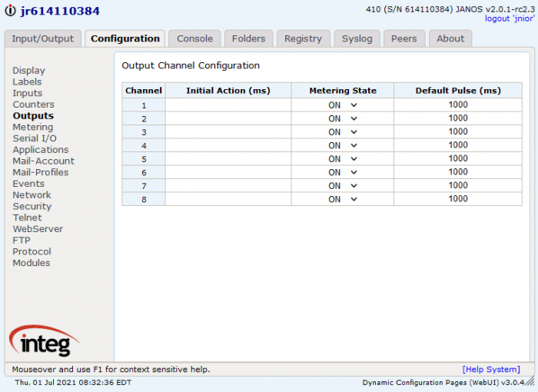
Task: Open the Syslog tab
Action: (x=357, y=38)
